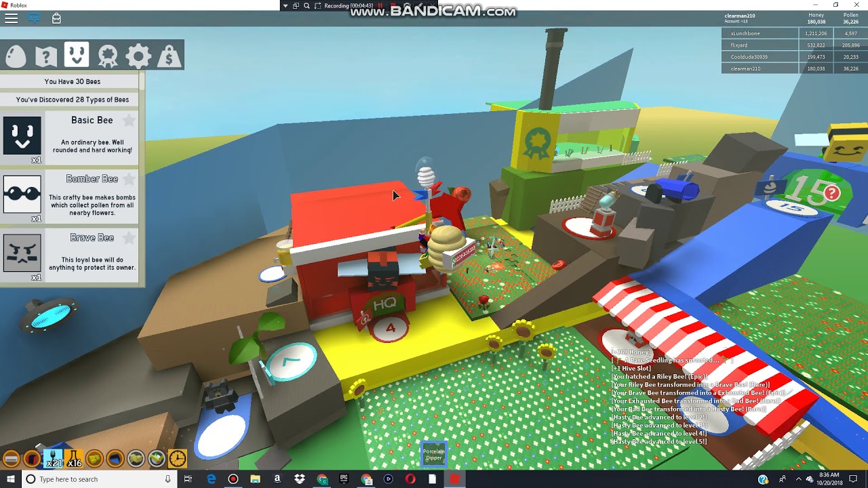Click the clock hotbar icon
The width and height of the screenshot is (868, 488).
pos(178,459)
